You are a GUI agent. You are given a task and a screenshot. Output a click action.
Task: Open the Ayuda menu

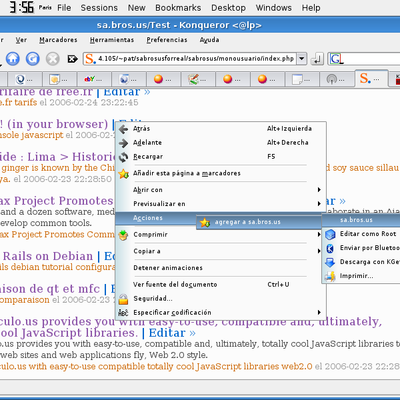click(209, 40)
